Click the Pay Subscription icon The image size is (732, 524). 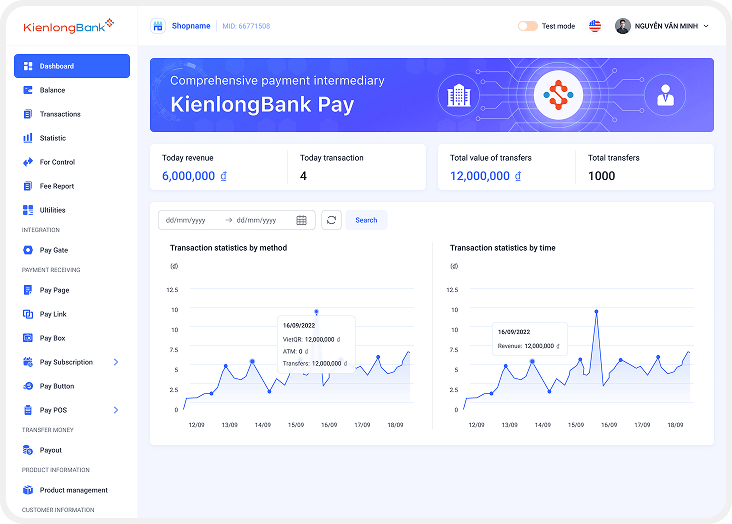[x=28, y=362]
